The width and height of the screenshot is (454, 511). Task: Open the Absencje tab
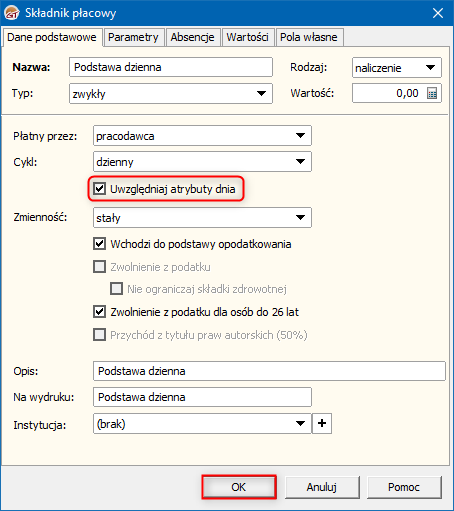click(192, 37)
